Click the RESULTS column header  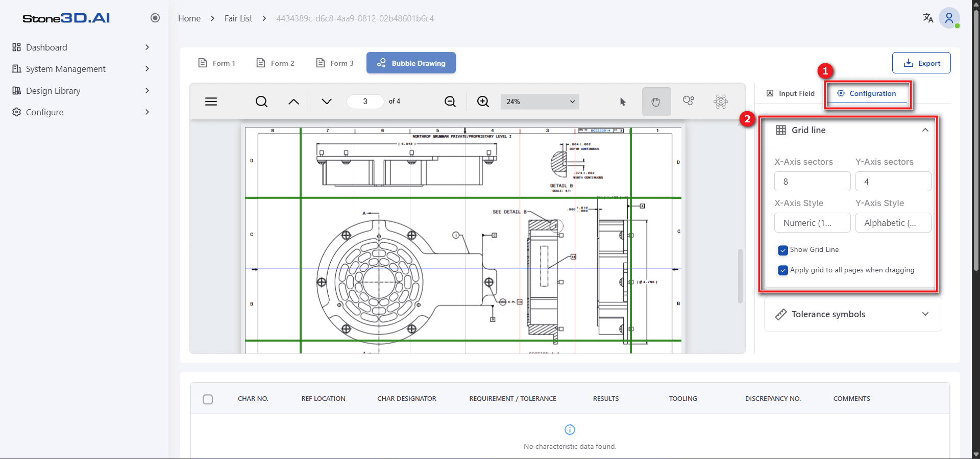605,399
